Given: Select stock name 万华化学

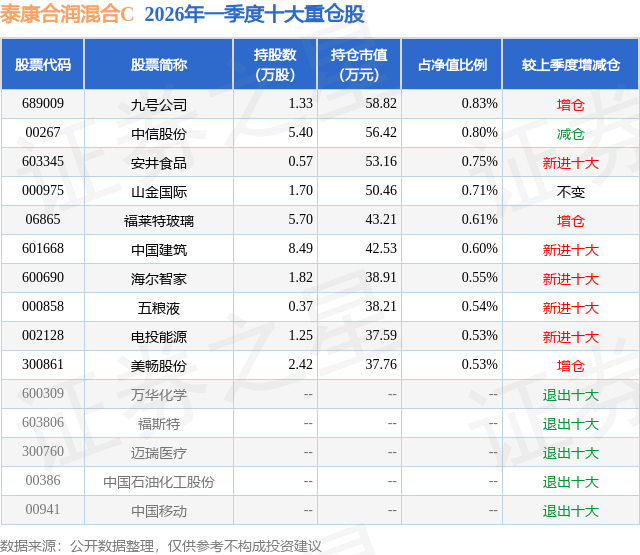Looking at the screenshot, I should tap(159, 395).
